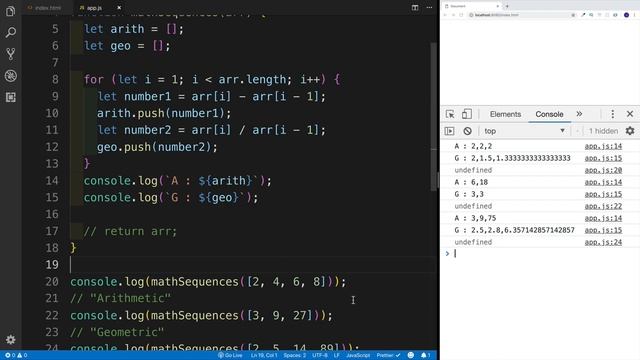The width and height of the screenshot is (640, 360).
Task: Select JavaScript language mode
Action: point(358,355)
